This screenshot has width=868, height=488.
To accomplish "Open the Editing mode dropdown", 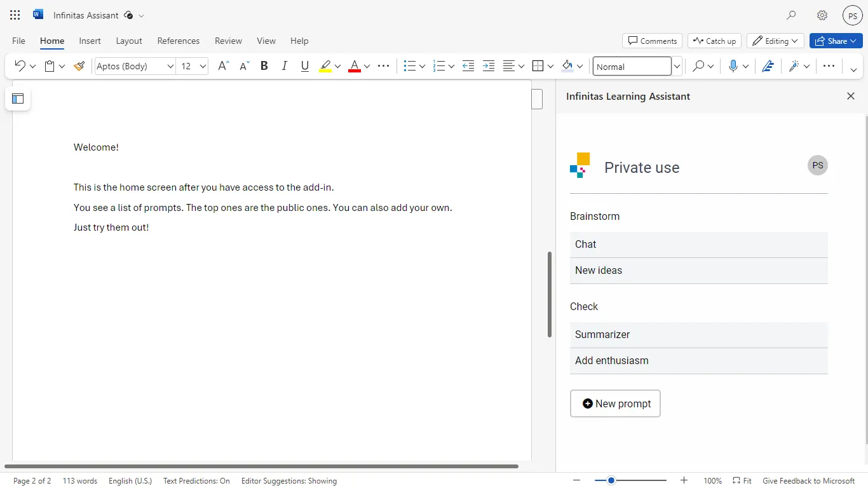I will tap(775, 41).
